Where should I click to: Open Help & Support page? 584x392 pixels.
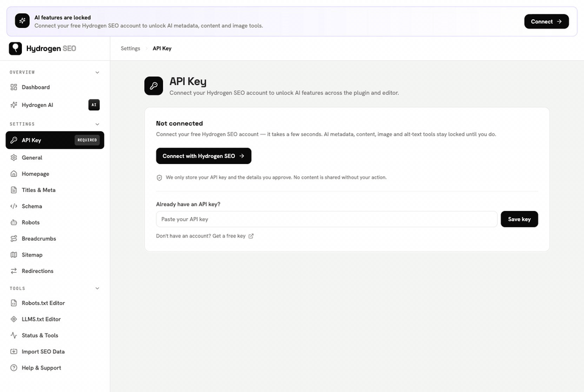pyautogui.click(x=55, y=368)
